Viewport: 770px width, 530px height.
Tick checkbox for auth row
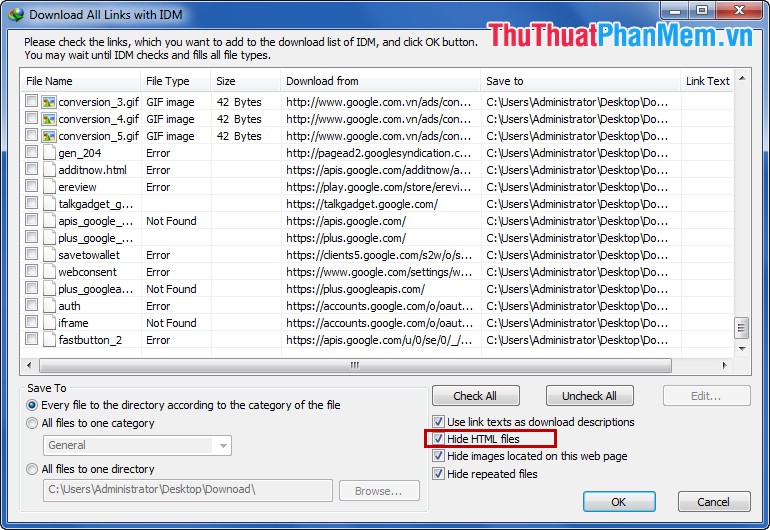[31, 305]
